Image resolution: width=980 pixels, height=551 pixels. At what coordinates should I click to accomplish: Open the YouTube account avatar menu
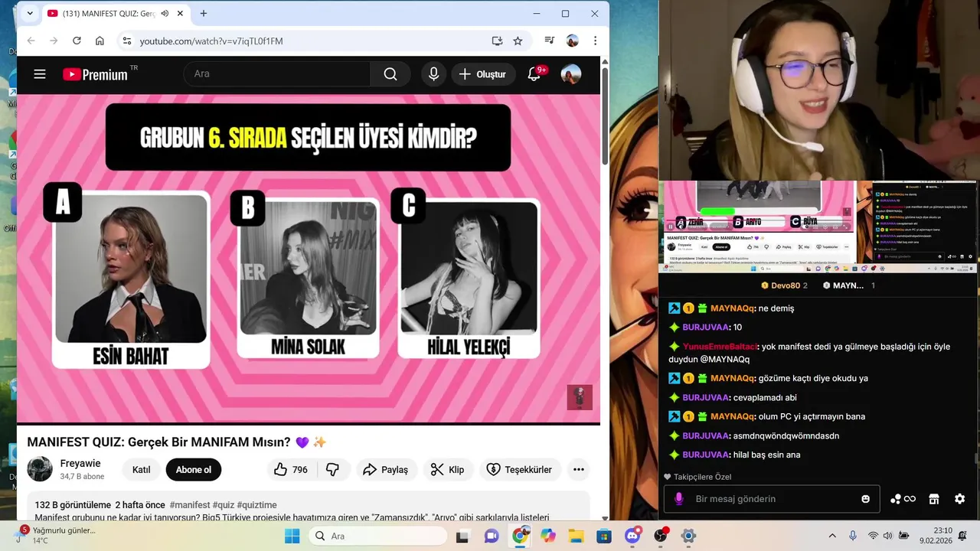click(x=571, y=74)
